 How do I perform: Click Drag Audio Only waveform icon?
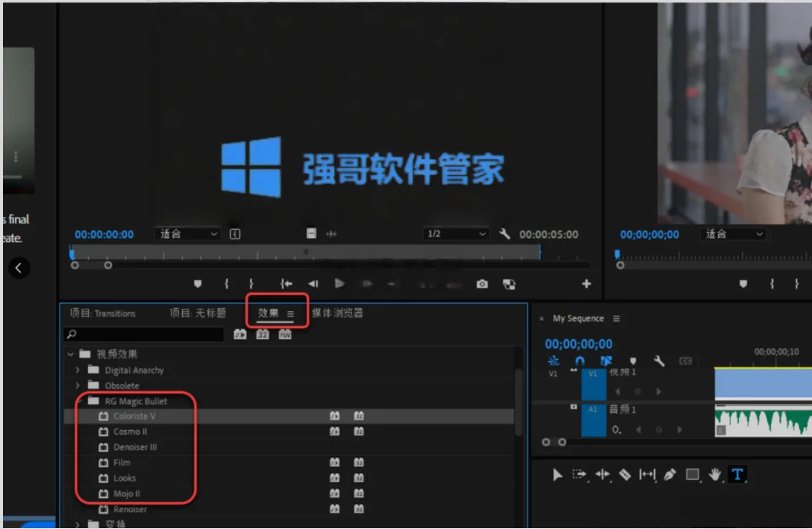click(332, 234)
